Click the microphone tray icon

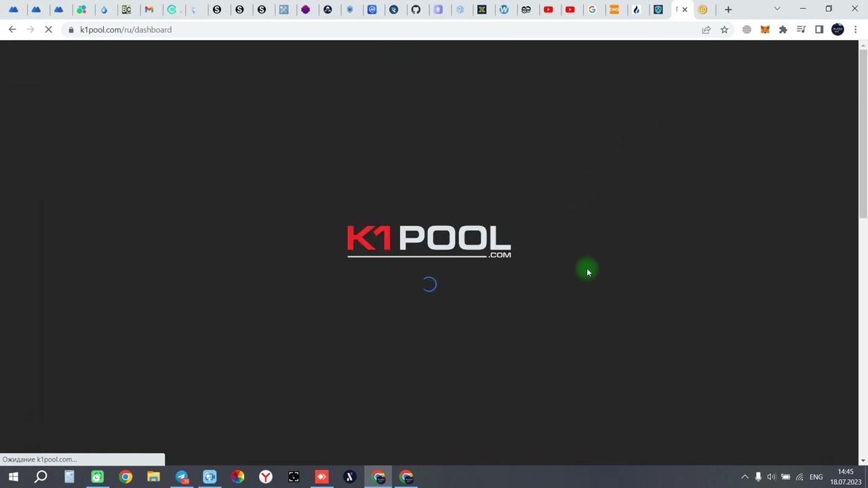[x=758, y=477]
